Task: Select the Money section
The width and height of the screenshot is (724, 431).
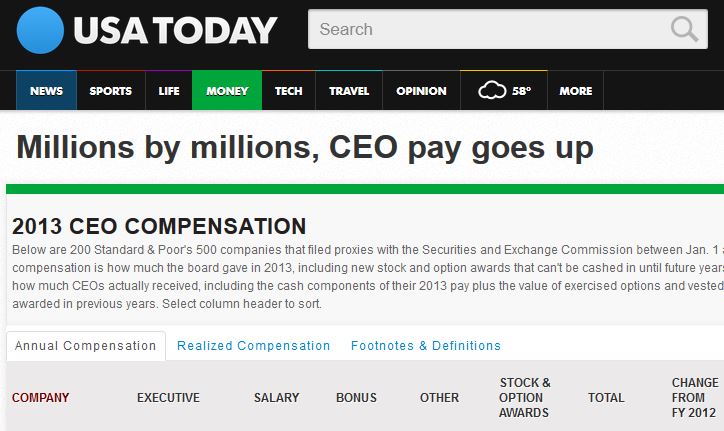Action: 227,91
